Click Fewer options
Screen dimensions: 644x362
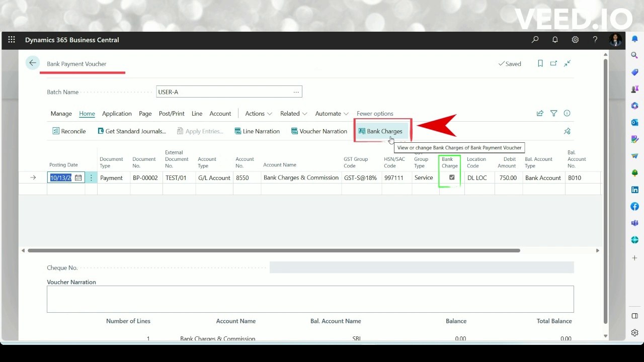[x=375, y=114]
